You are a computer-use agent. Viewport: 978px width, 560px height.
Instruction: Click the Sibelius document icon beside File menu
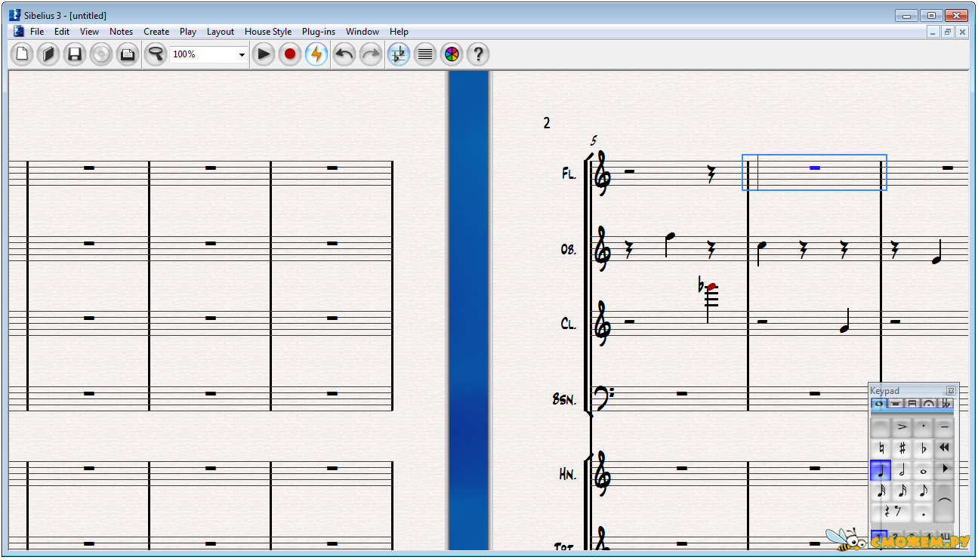(18, 32)
